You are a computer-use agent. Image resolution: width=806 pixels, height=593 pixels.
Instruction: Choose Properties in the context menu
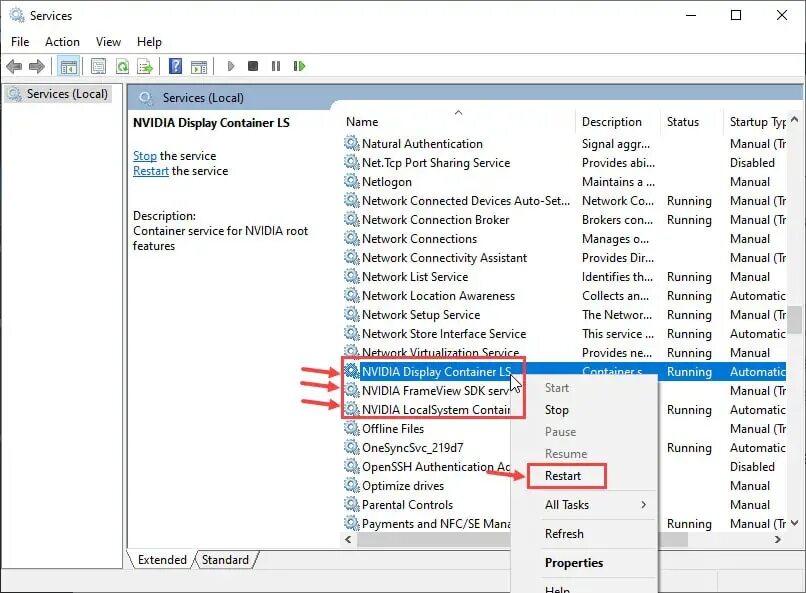click(x=574, y=563)
